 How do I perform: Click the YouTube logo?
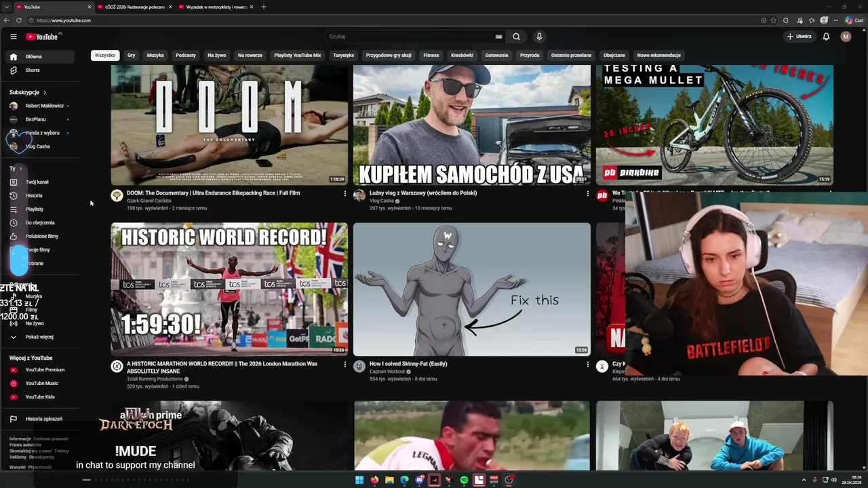point(42,37)
